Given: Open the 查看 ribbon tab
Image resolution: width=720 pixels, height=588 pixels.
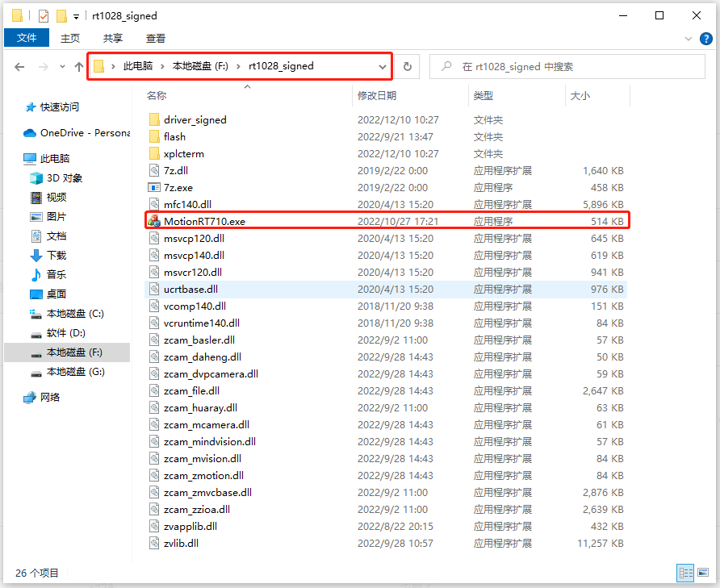Looking at the screenshot, I should point(156,39).
